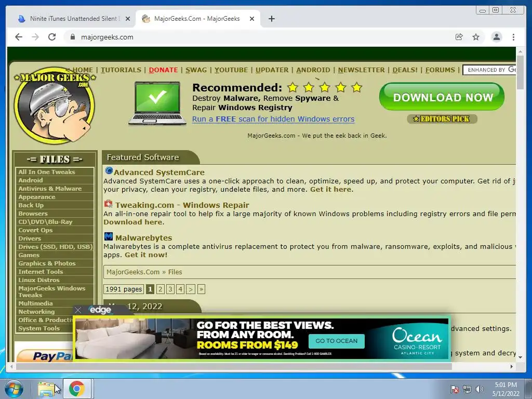Click Get it now! under Malwarebytes
Viewport: 532px width, 399px height.
tap(146, 255)
